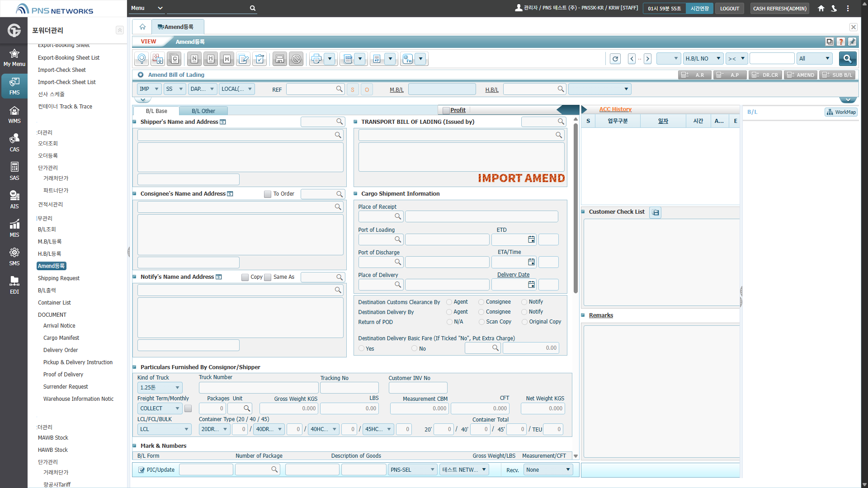The image size is (868, 488).
Task: Open the SMS module in sidebar
Action: [x=14, y=257]
